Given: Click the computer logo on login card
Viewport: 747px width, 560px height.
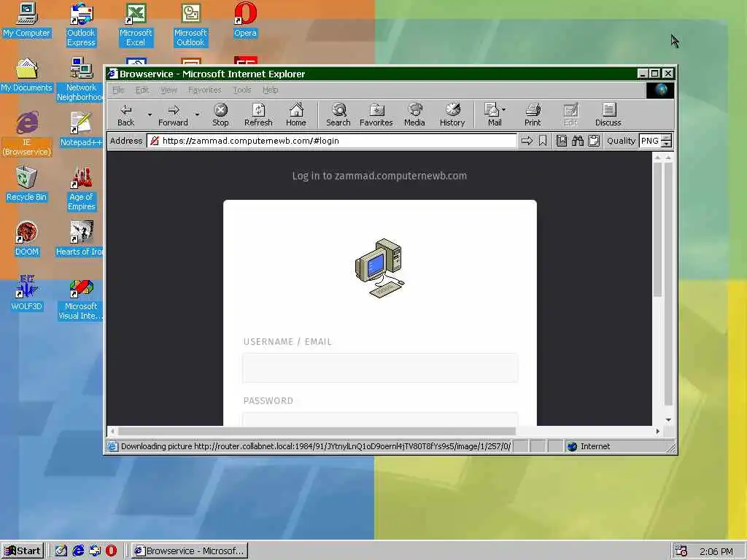Looking at the screenshot, I should (379, 268).
